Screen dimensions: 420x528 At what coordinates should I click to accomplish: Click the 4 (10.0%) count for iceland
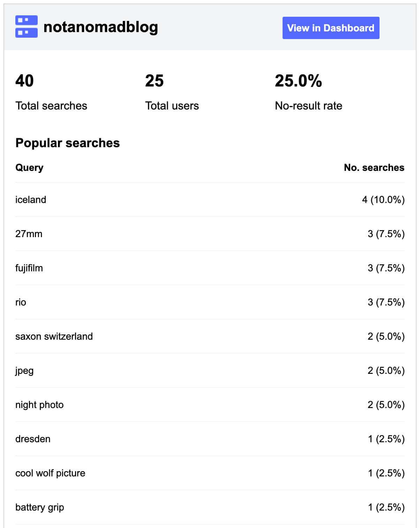383,200
